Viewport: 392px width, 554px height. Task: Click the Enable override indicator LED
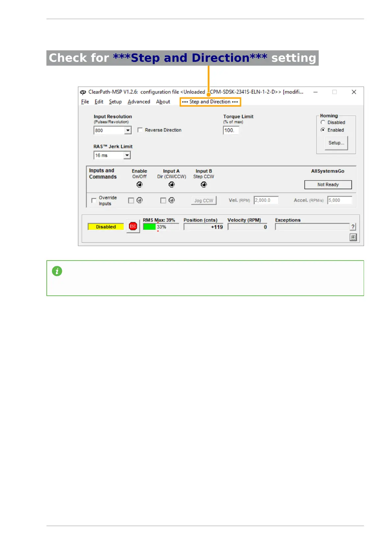tap(140, 200)
